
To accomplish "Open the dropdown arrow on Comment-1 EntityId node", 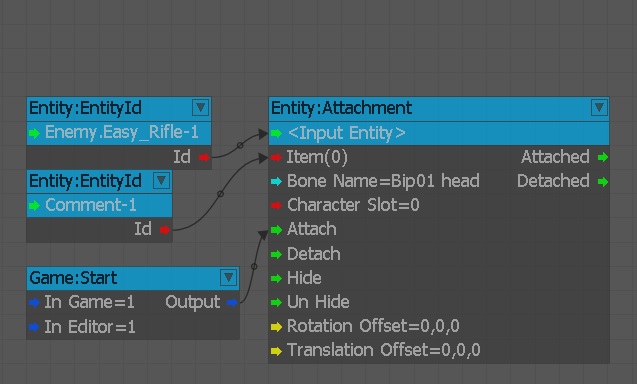I will click(161, 180).
